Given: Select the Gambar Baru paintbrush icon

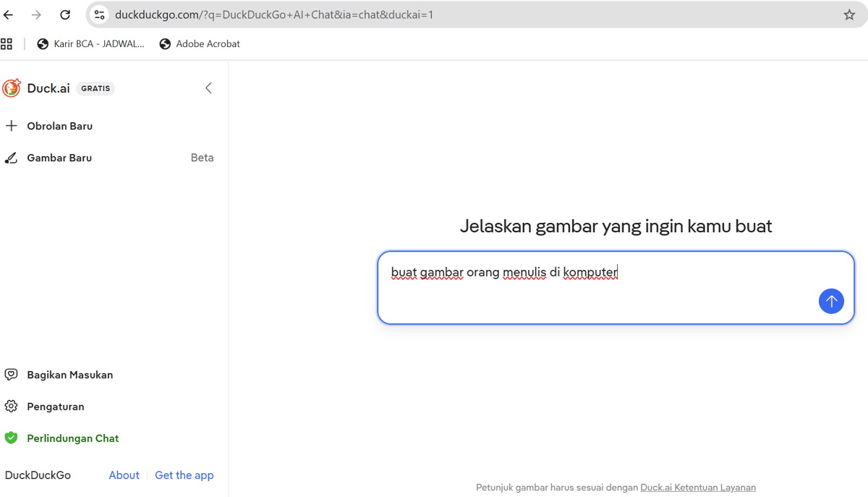Looking at the screenshot, I should pos(12,157).
